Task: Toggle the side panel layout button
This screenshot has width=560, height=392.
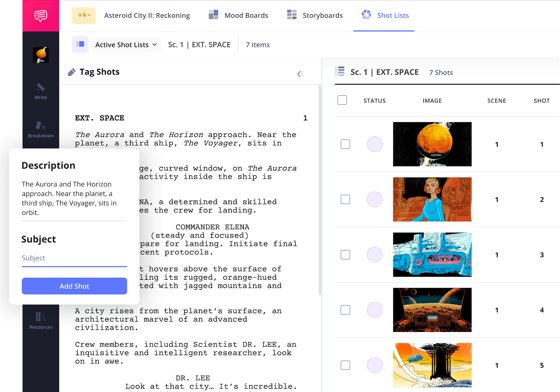Action: (x=80, y=45)
